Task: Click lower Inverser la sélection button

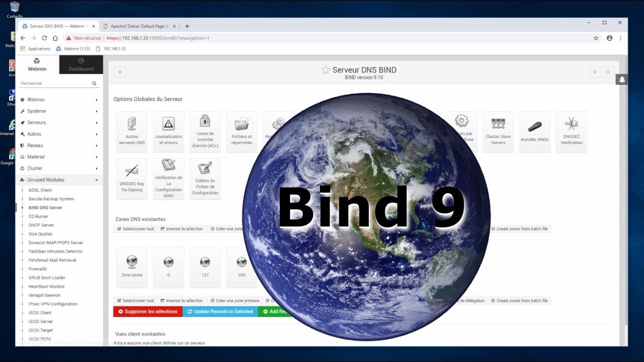Action: [182, 301]
